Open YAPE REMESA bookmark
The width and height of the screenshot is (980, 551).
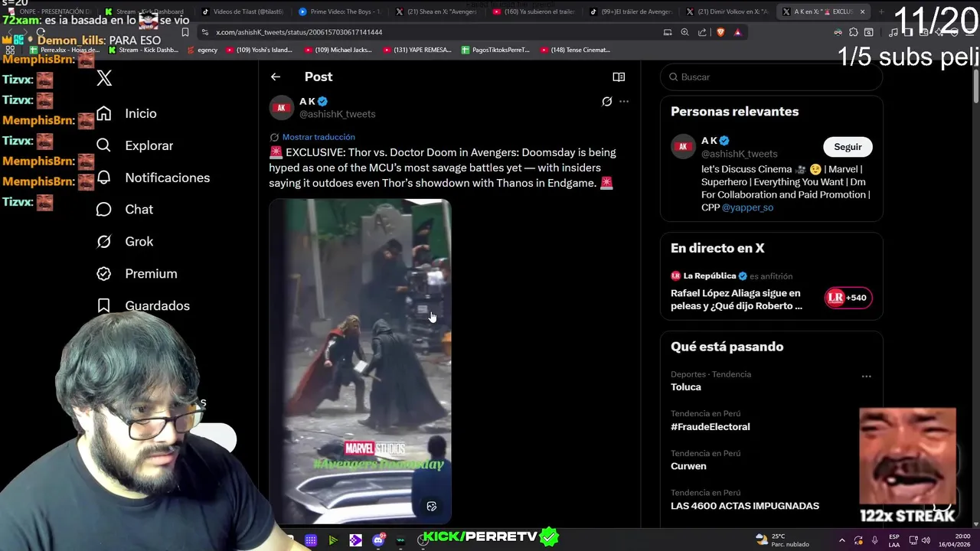(x=416, y=50)
